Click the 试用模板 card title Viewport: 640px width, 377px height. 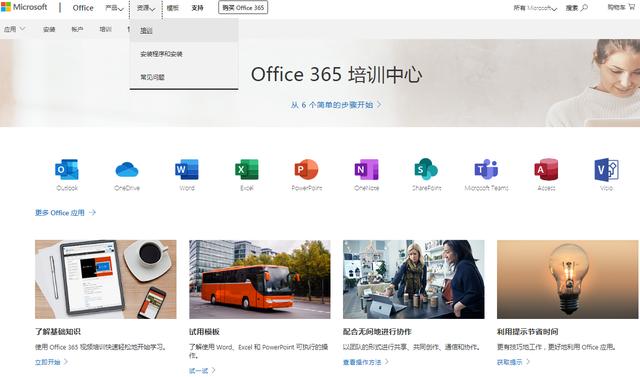[204, 332]
